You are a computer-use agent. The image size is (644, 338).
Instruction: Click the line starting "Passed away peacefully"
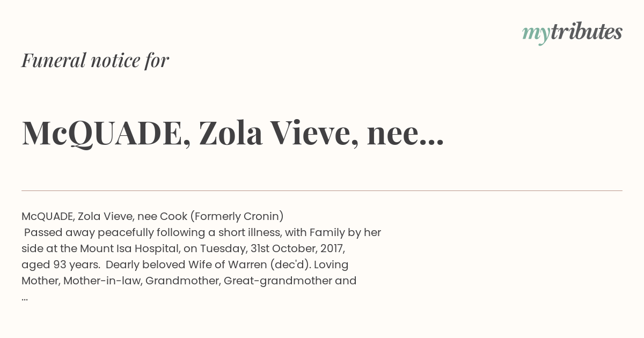point(202,232)
